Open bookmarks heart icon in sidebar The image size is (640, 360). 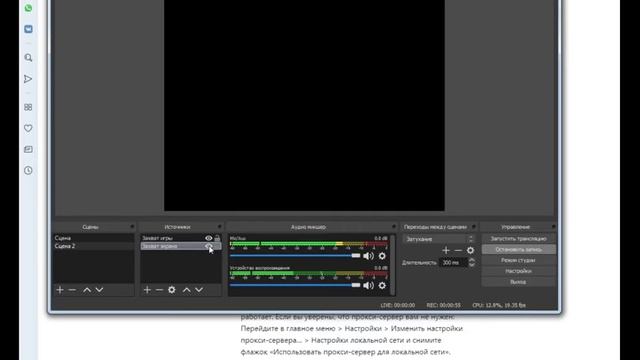click(28, 128)
